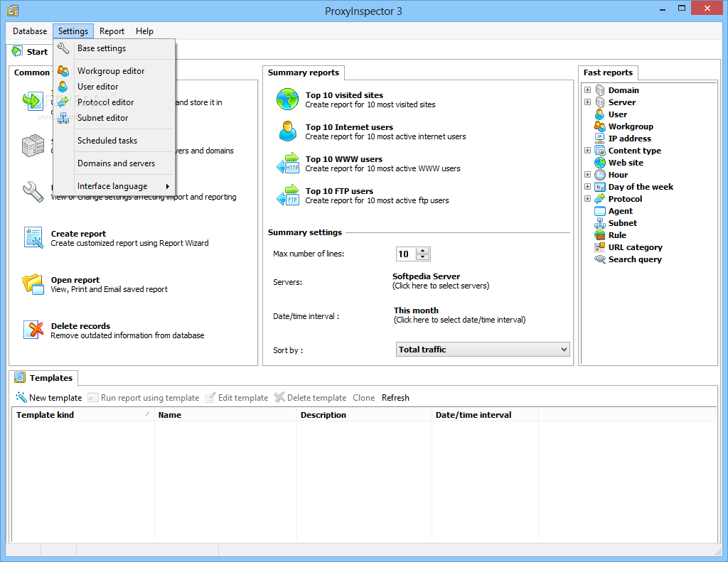Click the Rule fast report icon
The image size is (728, 562).
pyautogui.click(x=600, y=235)
